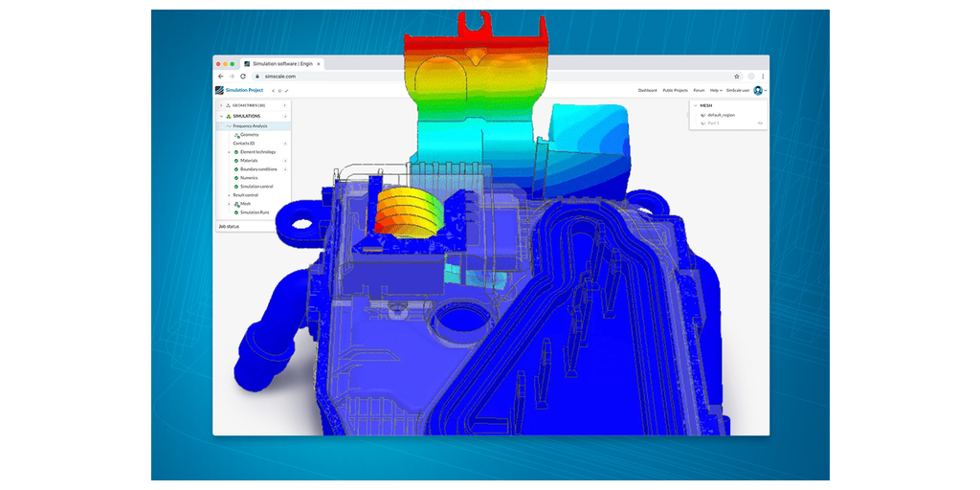The image size is (980, 490).
Task: Bookmark the page with the star icon
Action: (x=737, y=77)
